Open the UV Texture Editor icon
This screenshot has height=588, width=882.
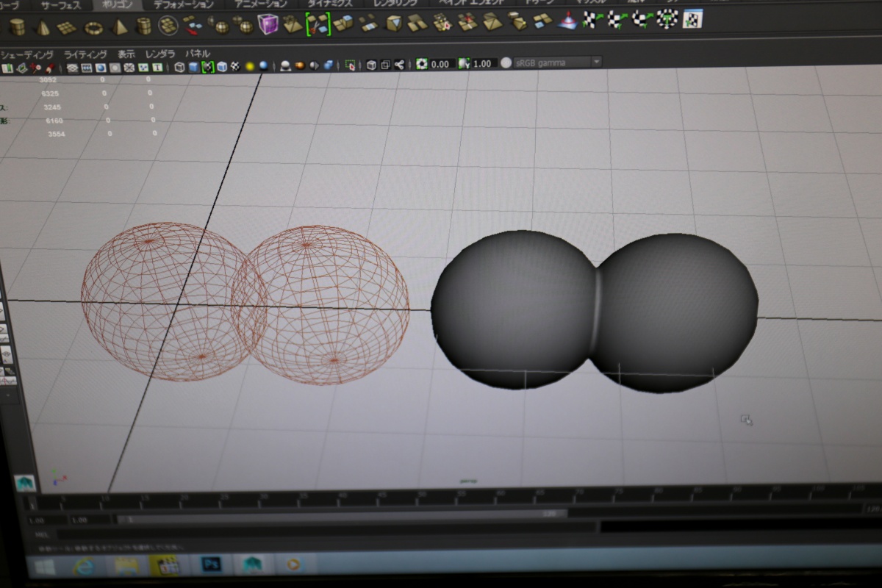692,18
